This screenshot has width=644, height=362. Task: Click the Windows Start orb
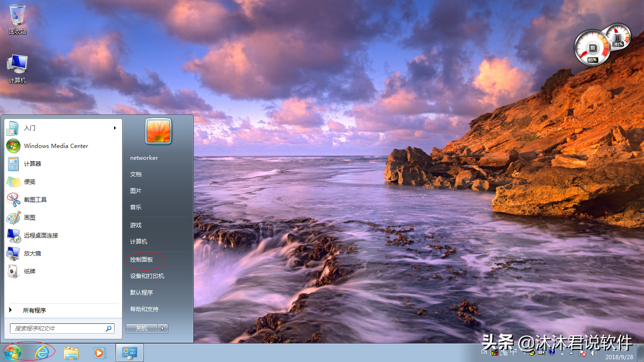tap(12, 352)
